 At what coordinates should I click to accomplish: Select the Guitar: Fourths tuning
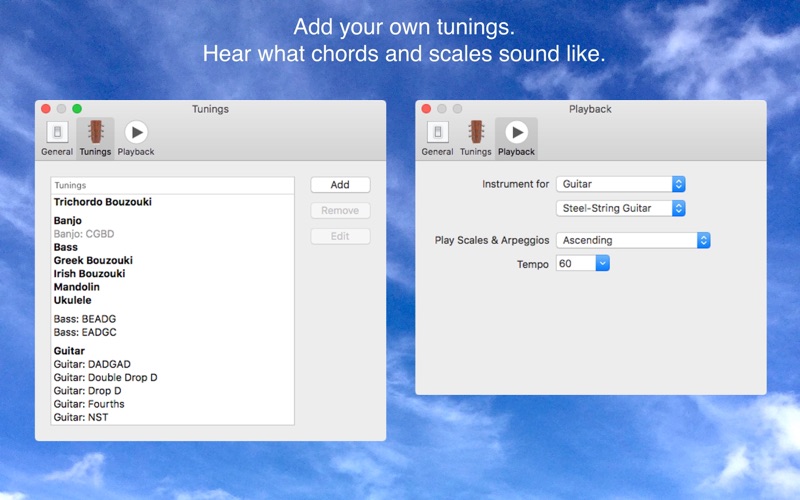pyautogui.click(x=172, y=404)
